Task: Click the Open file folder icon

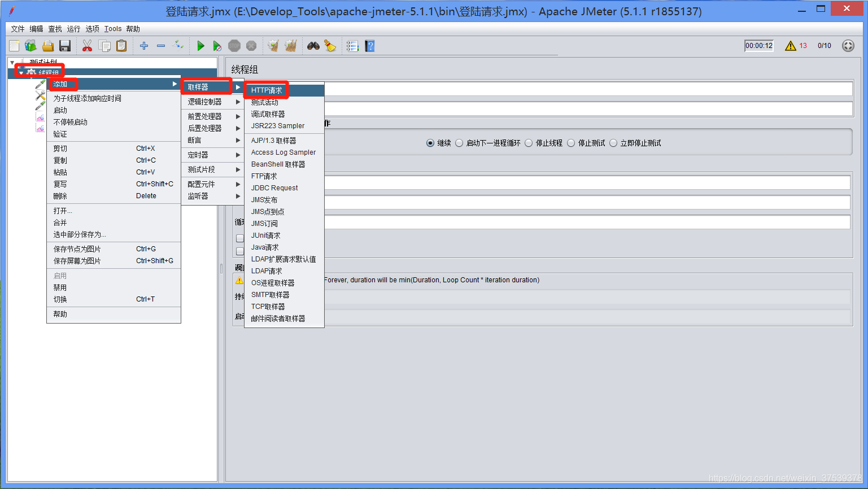Action: pyautogui.click(x=48, y=46)
